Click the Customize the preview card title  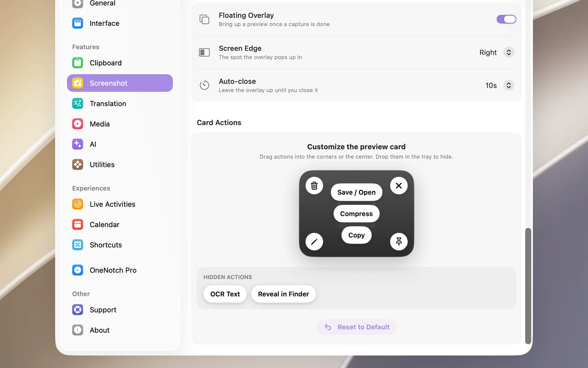[x=356, y=147]
